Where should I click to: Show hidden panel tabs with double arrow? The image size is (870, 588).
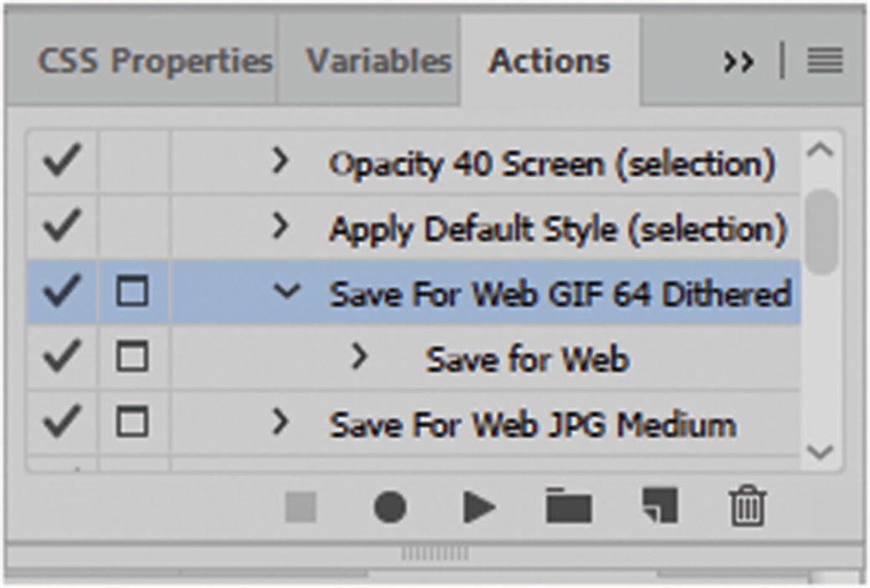point(739,62)
